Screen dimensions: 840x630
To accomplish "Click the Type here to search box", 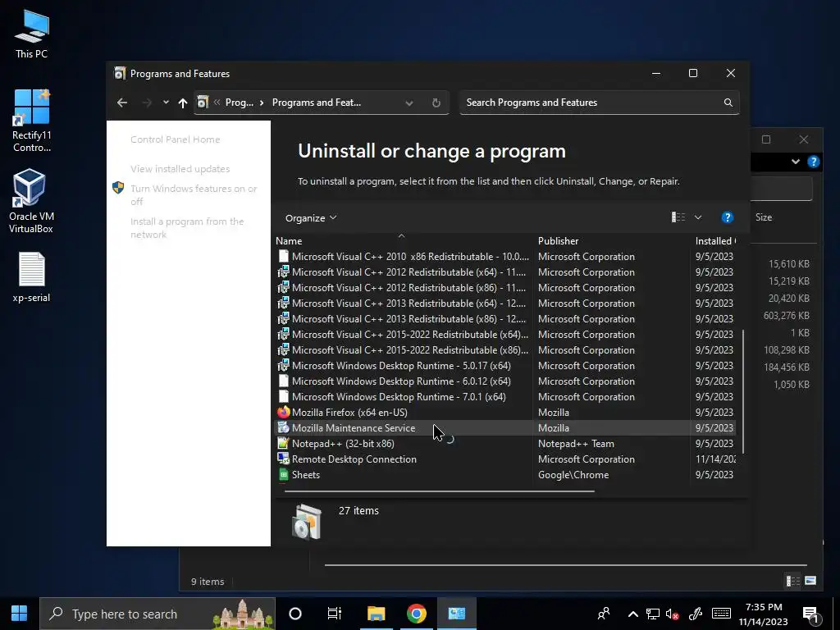I will 157,614.
